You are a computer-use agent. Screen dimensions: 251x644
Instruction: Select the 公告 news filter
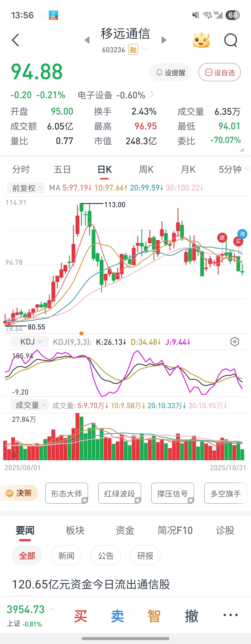pos(106,555)
